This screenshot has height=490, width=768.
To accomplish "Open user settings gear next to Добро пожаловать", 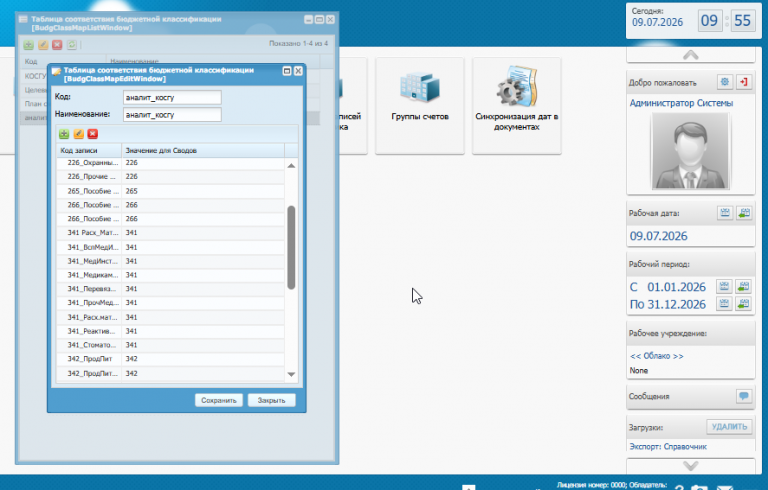I will coord(724,82).
